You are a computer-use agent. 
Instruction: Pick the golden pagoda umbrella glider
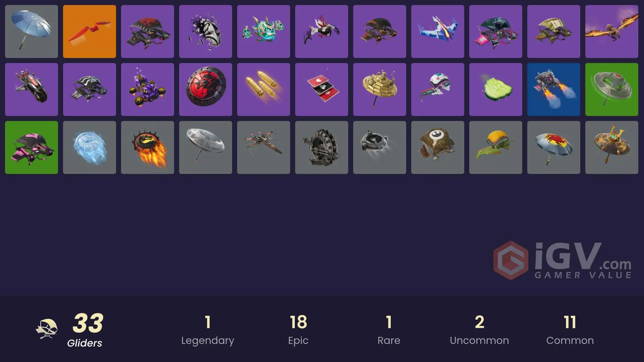tap(380, 89)
